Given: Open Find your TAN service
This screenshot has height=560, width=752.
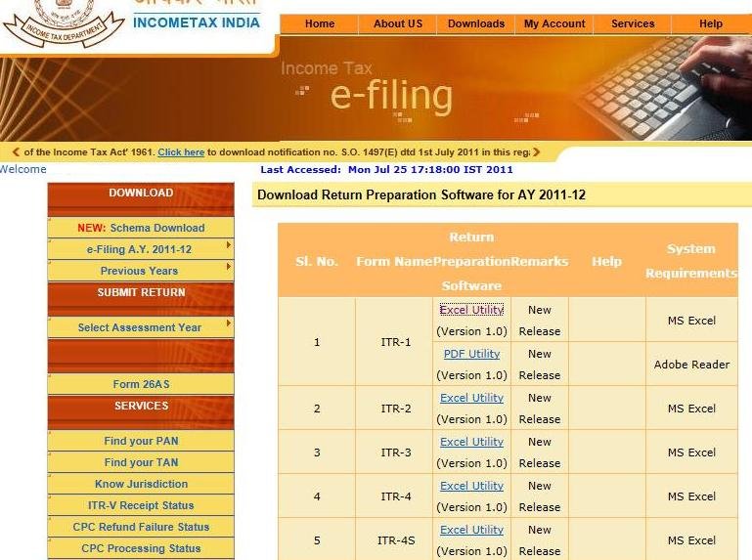Looking at the screenshot, I should pyautogui.click(x=141, y=462).
